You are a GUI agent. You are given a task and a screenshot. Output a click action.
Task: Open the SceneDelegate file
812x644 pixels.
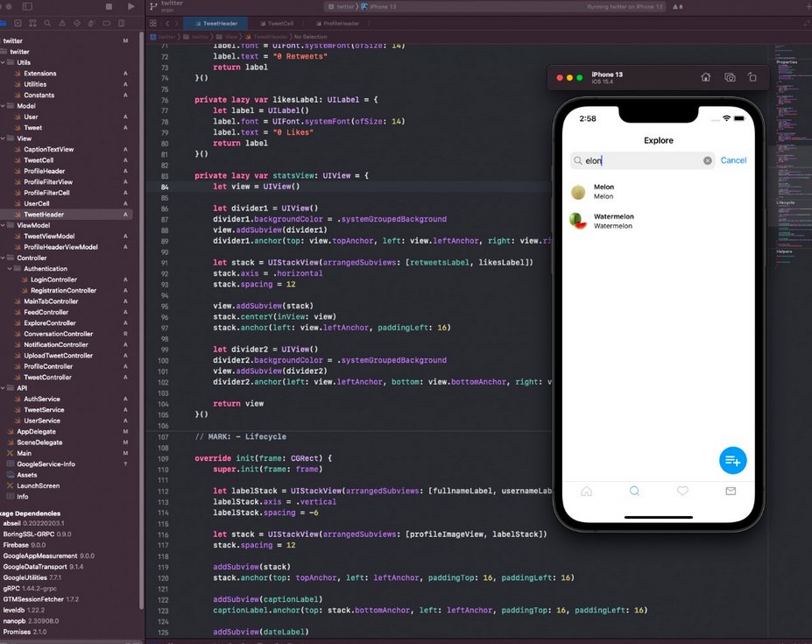pos(39,442)
